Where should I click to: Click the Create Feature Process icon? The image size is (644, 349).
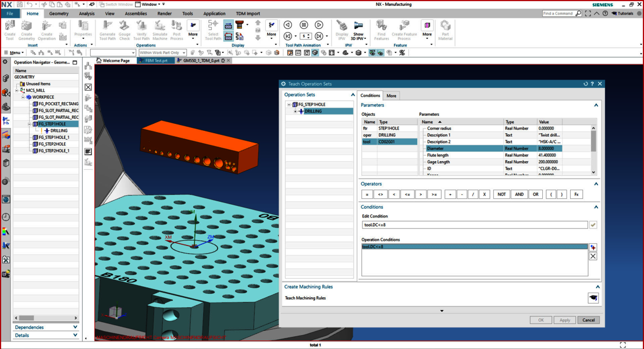tap(404, 30)
